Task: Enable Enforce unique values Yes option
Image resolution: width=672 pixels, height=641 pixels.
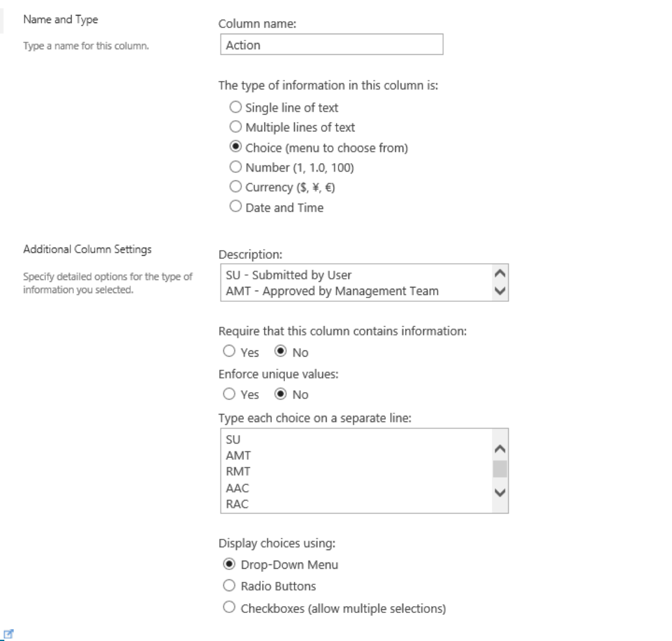Action: click(x=228, y=395)
